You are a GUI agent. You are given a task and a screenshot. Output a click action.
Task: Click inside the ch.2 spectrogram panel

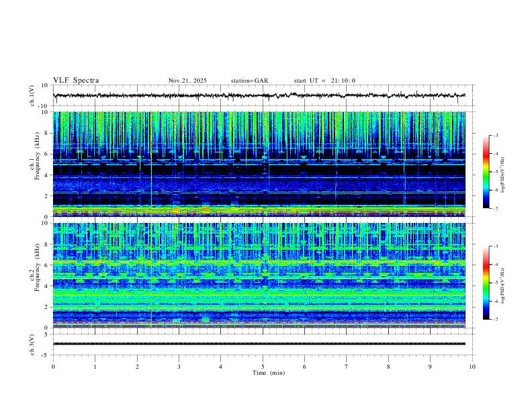coord(259,275)
